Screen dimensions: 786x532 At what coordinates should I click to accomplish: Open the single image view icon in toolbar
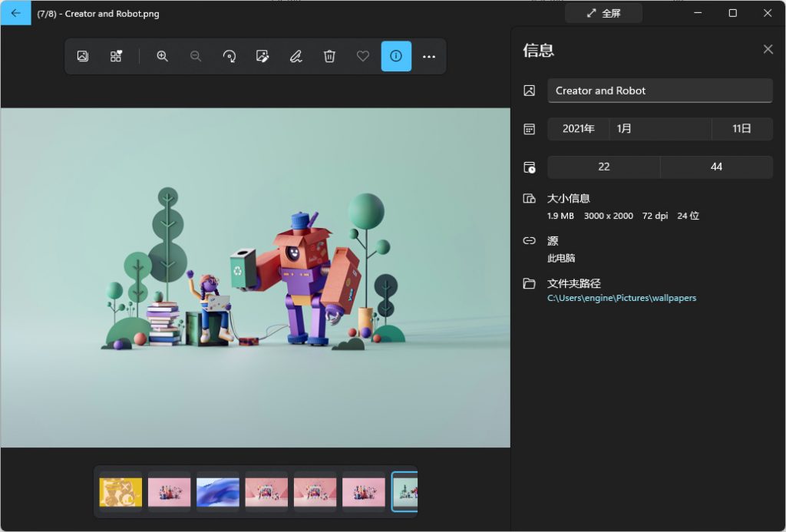(83, 56)
